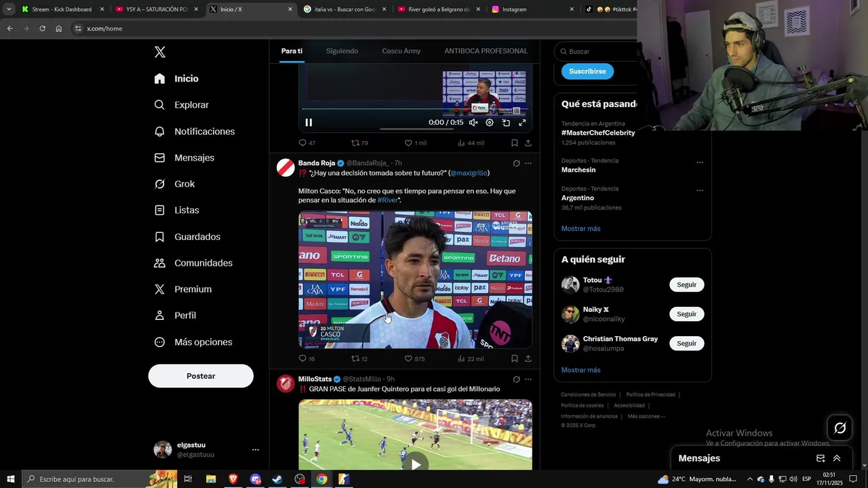The width and height of the screenshot is (868, 488).
Task: Open Grok icon on MilloStats post
Action: coord(516,379)
